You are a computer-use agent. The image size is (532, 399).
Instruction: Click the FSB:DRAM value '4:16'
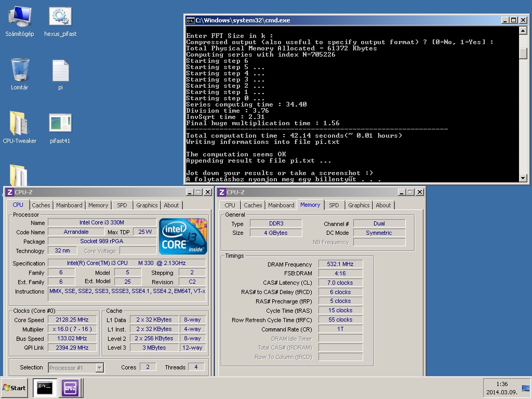coord(341,273)
